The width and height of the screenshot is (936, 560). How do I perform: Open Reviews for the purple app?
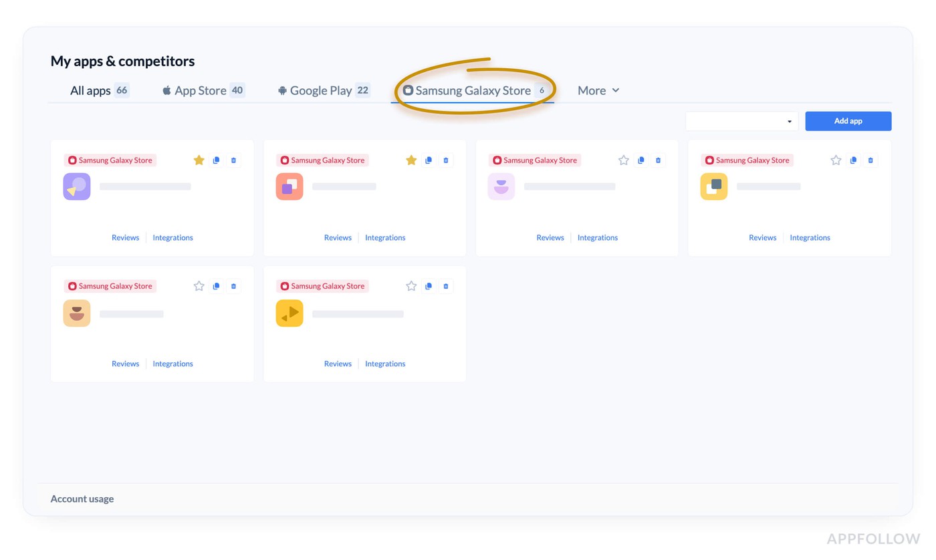tap(125, 238)
